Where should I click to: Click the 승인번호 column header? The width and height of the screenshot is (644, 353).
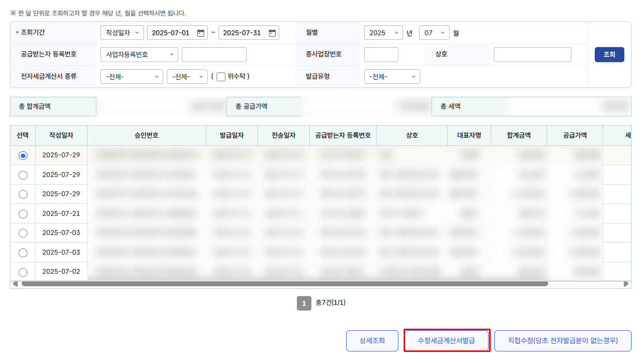tap(147, 136)
